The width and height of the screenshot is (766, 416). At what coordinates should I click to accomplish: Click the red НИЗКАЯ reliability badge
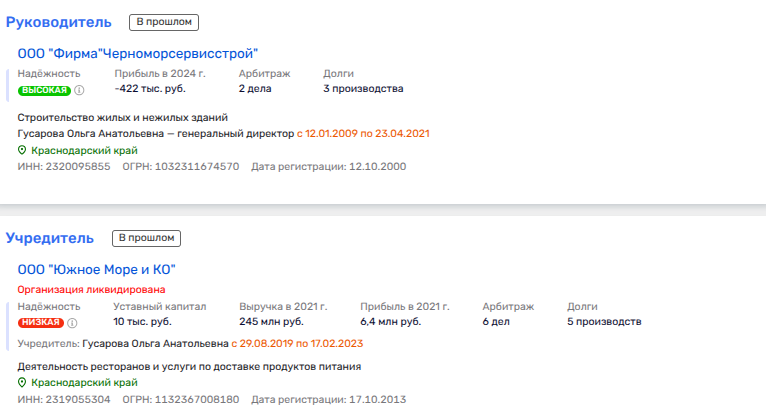click(x=41, y=323)
